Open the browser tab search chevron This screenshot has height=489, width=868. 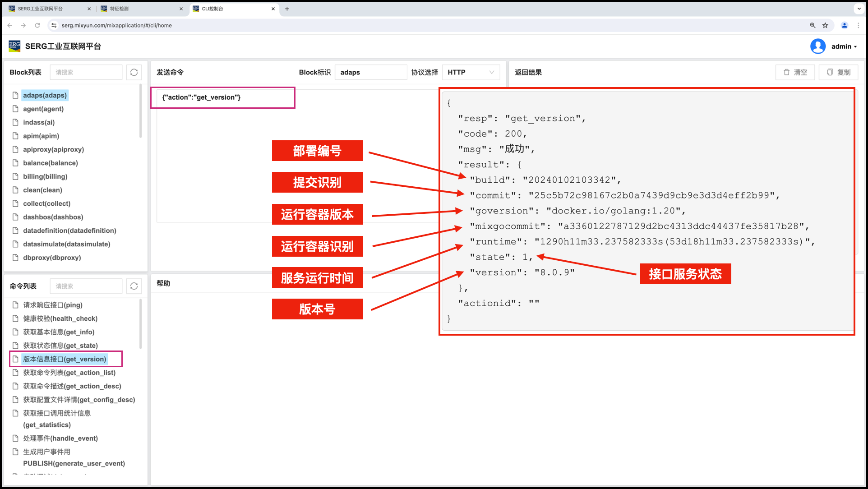(x=859, y=9)
